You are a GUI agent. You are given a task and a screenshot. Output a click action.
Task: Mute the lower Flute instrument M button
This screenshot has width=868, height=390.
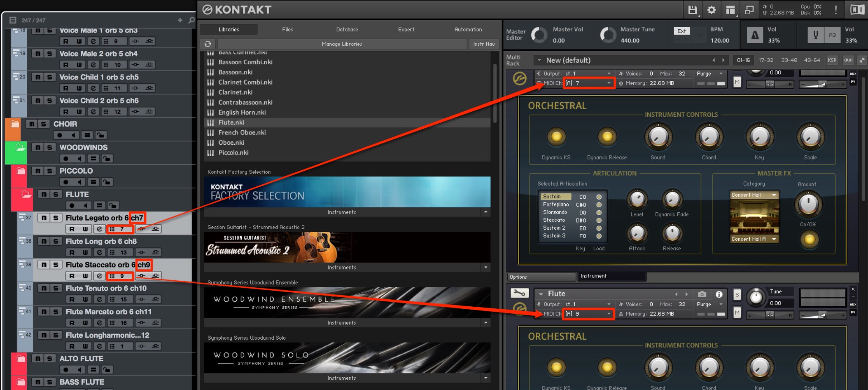tap(737, 313)
